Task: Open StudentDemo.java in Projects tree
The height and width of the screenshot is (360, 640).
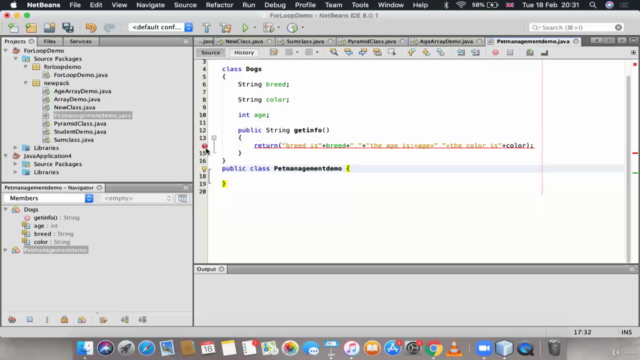Action: (x=80, y=131)
